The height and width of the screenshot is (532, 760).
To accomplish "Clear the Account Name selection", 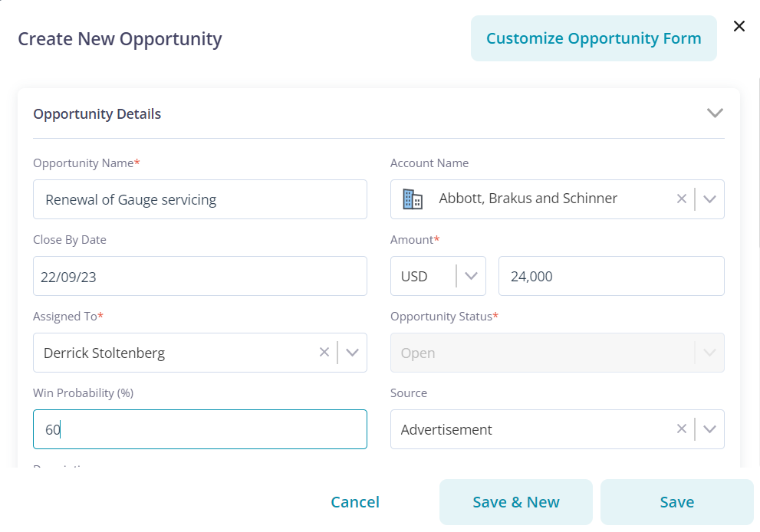I will click(681, 199).
